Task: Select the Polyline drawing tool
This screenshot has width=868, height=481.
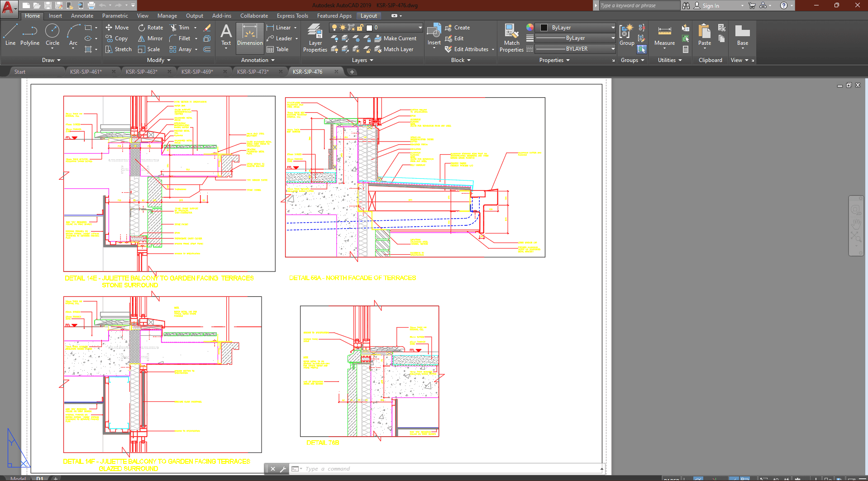Action: pos(29,35)
